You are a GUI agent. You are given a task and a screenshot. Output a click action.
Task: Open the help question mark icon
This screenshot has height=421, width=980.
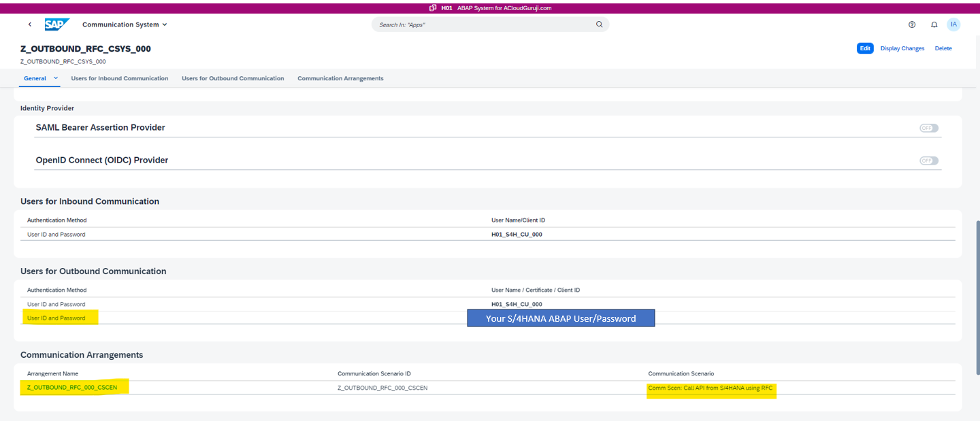tap(912, 24)
